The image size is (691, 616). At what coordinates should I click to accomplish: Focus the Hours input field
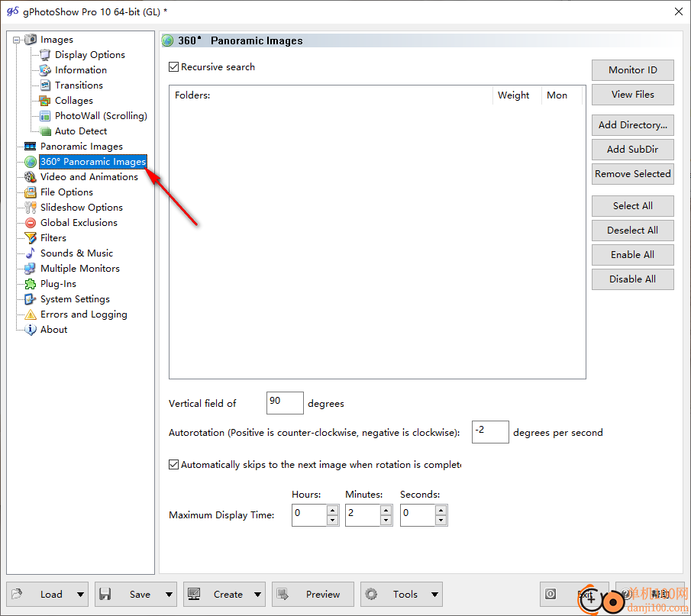[309, 515]
